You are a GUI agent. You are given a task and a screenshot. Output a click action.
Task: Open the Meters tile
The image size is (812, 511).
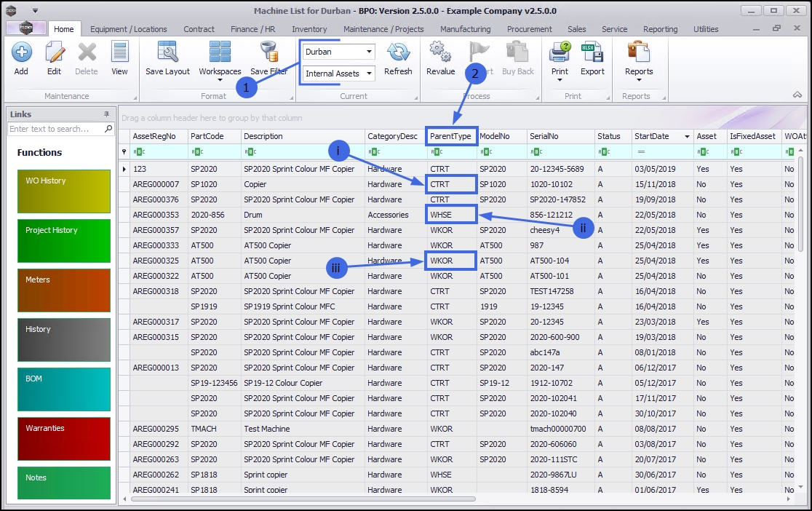pyautogui.click(x=64, y=290)
